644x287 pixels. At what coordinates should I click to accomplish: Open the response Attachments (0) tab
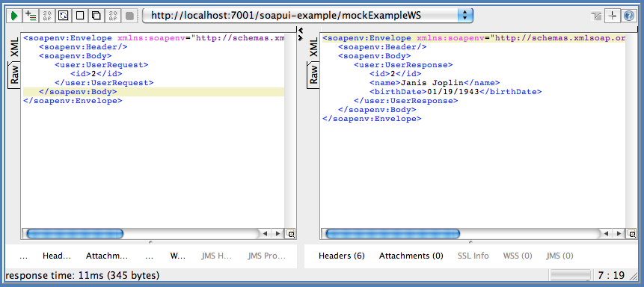(411, 256)
